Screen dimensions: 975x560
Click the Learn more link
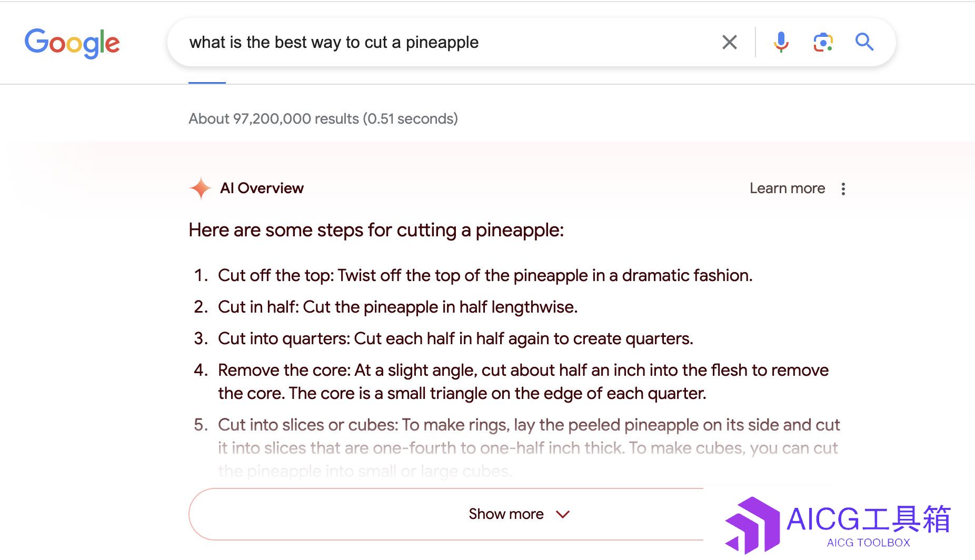787,188
